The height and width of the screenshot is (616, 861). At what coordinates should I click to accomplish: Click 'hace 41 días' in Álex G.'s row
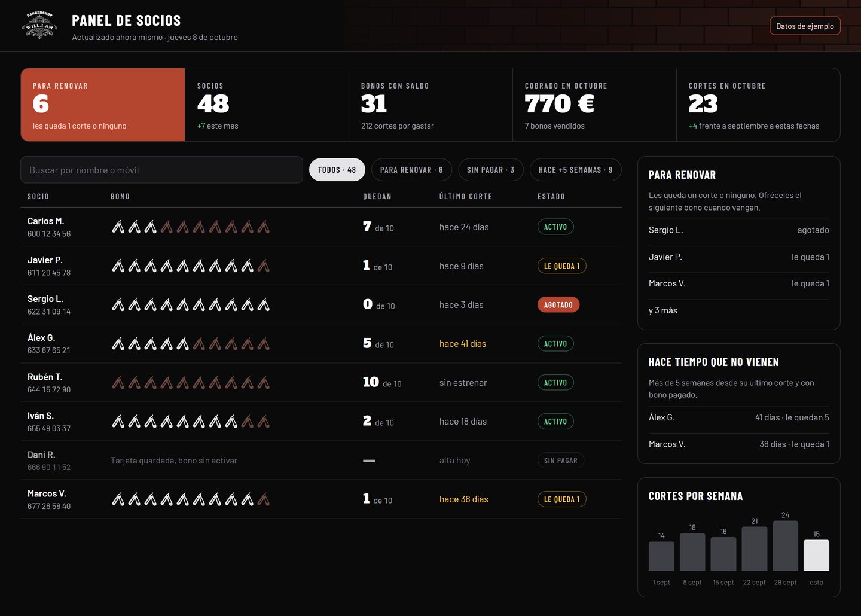pos(463,344)
